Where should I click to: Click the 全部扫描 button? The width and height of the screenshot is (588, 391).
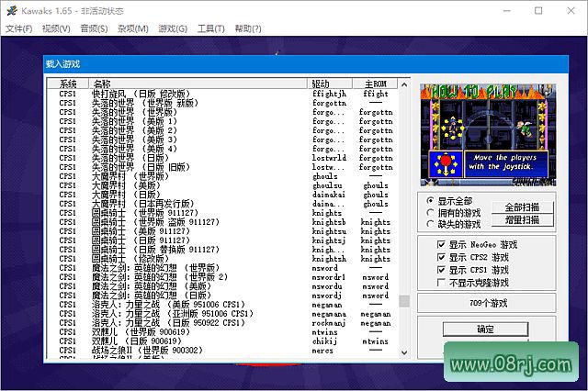point(522,207)
